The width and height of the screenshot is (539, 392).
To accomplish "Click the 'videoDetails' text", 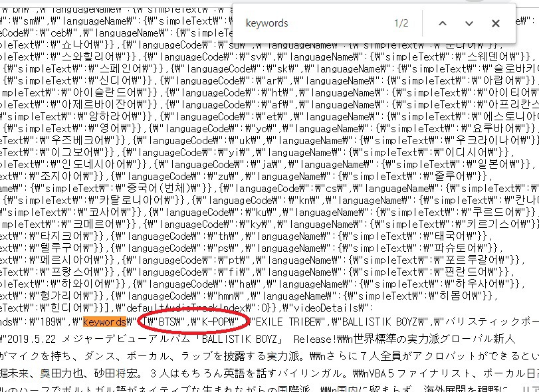I will (x=325, y=308).
